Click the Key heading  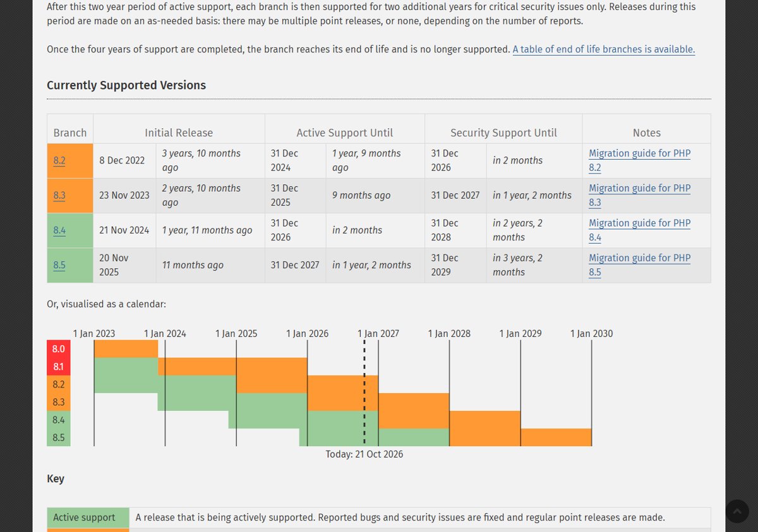point(56,478)
